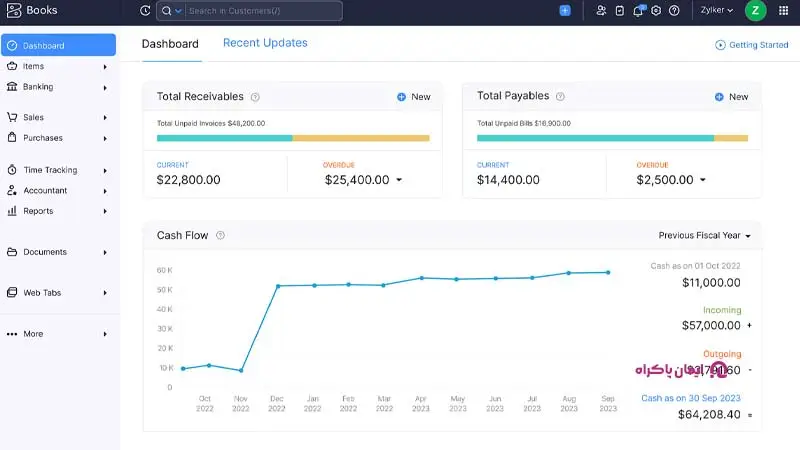800x450 pixels.
Task: Click the help question mark icon in header
Action: (674, 11)
